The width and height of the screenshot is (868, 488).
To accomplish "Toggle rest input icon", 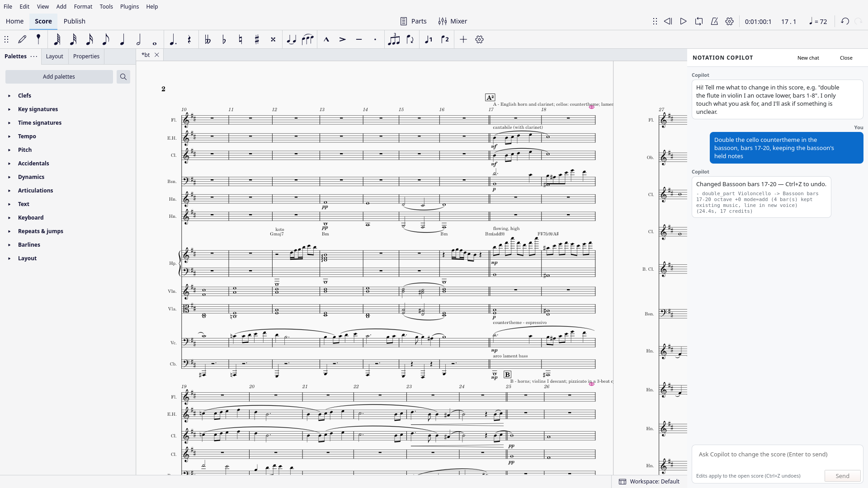I will [x=189, y=40].
